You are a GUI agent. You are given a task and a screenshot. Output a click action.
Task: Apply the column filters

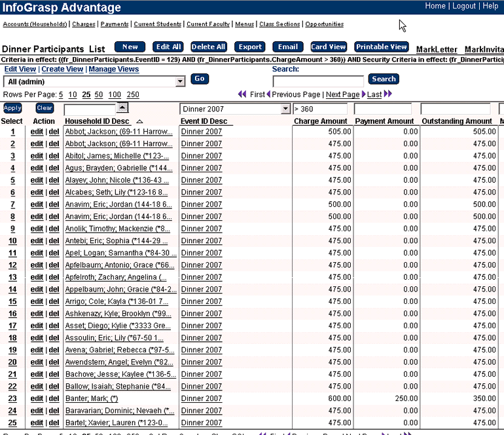(x=12, y=108)
